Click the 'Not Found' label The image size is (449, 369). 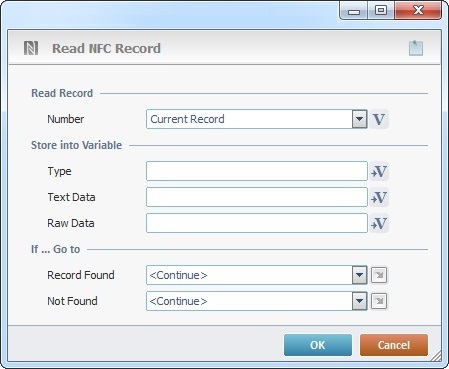72,301
